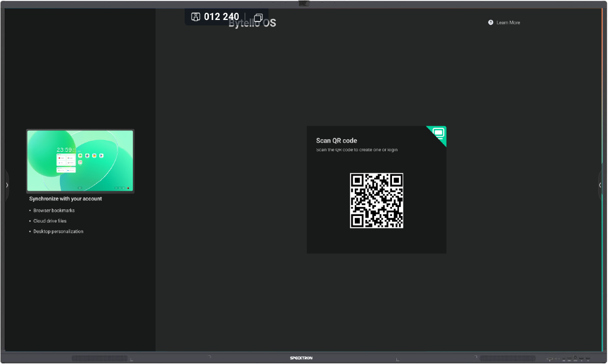Click the Synchronize with your account heading

point(65,199)
